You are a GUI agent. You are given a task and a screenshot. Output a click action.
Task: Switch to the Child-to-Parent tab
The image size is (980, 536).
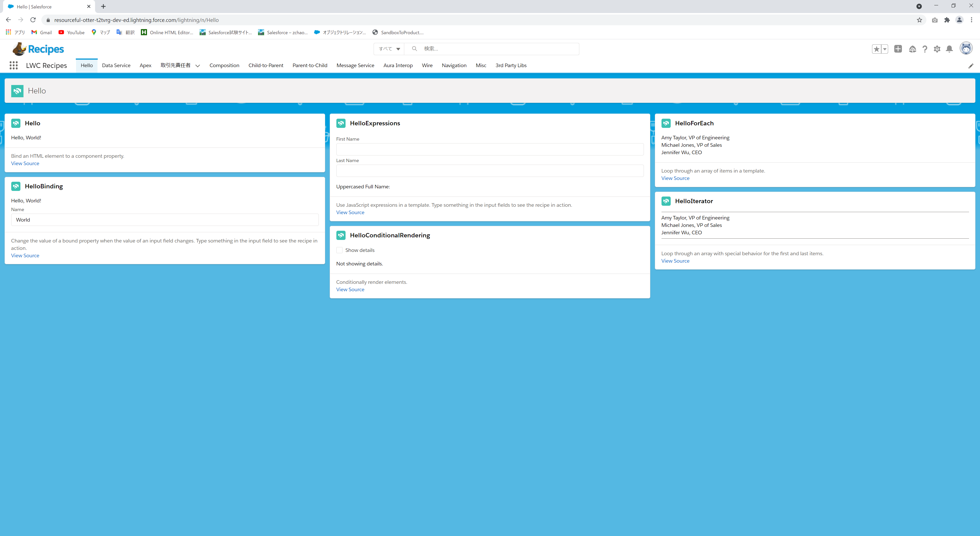(266, 65)
